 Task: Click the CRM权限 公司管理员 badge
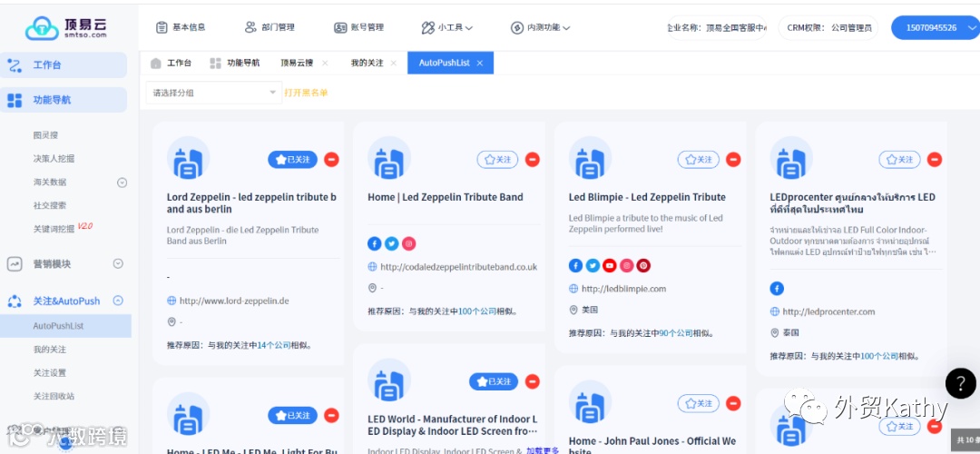click(828, 27)
